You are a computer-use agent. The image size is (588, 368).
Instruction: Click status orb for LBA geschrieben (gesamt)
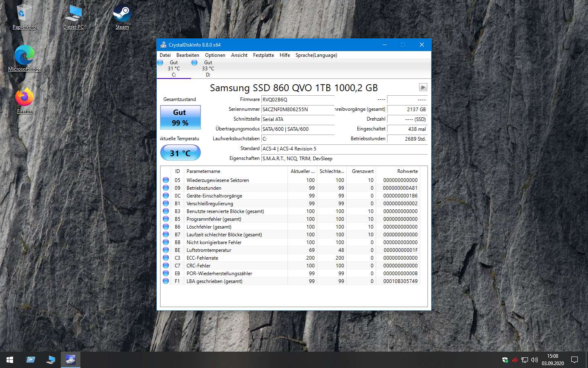166,281
